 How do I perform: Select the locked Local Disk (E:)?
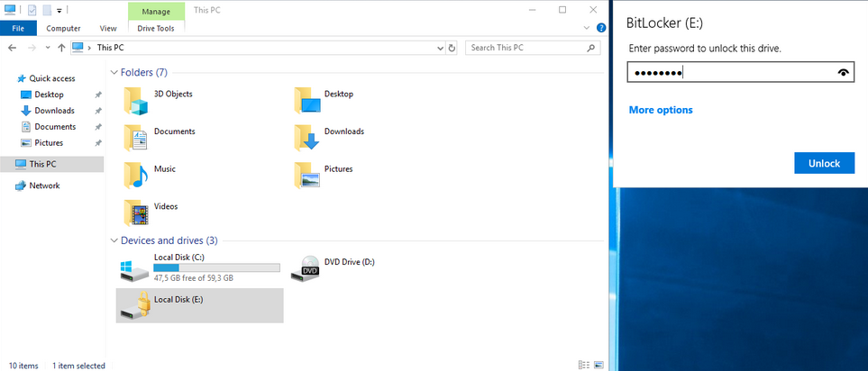coord(199,305)
